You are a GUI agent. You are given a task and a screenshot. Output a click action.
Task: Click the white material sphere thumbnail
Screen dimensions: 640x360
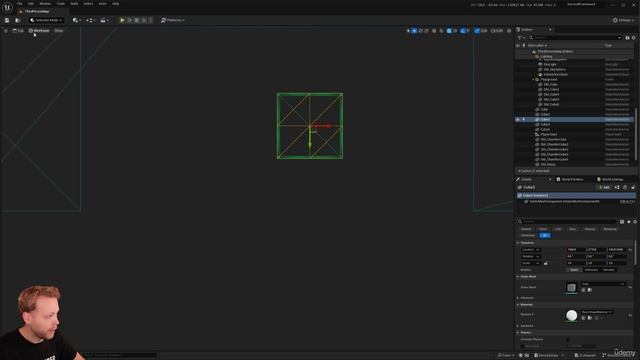tap(571, 316)
